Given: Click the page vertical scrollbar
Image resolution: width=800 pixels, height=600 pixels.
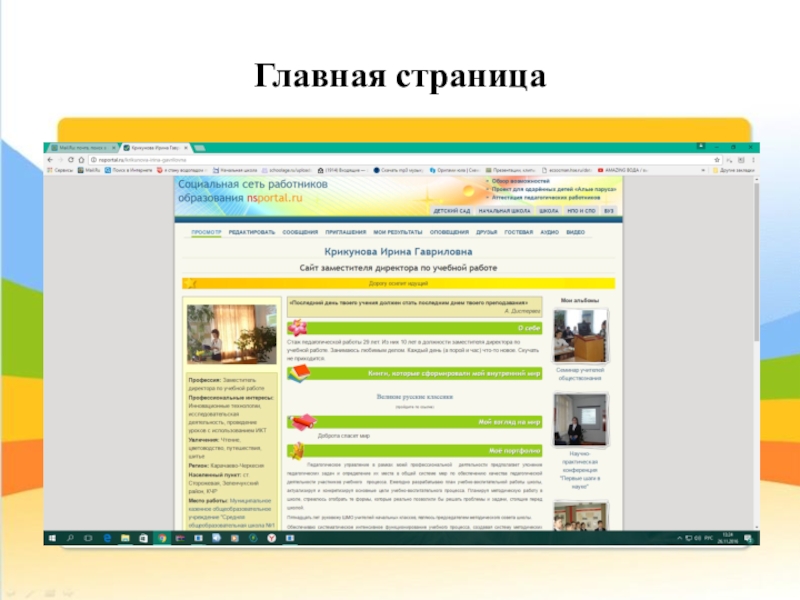Looking at the screenshot, I should coord(756,263).
